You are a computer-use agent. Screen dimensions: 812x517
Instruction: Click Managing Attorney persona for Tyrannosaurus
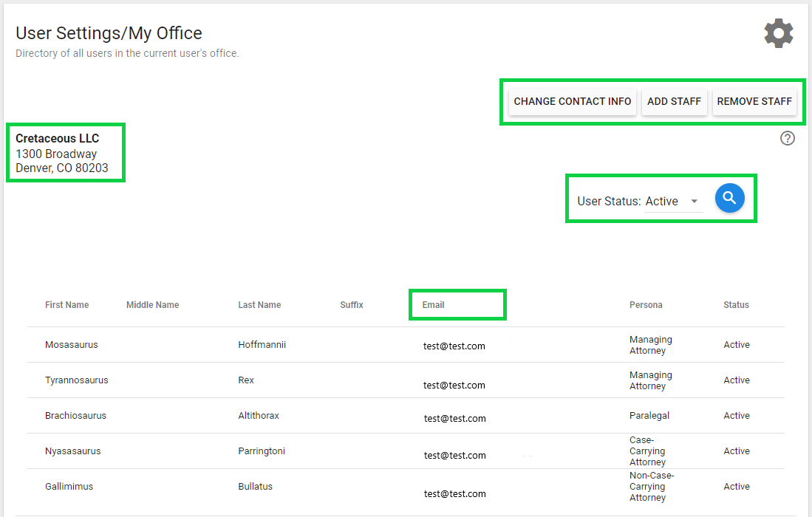click(x=651, y=380)
